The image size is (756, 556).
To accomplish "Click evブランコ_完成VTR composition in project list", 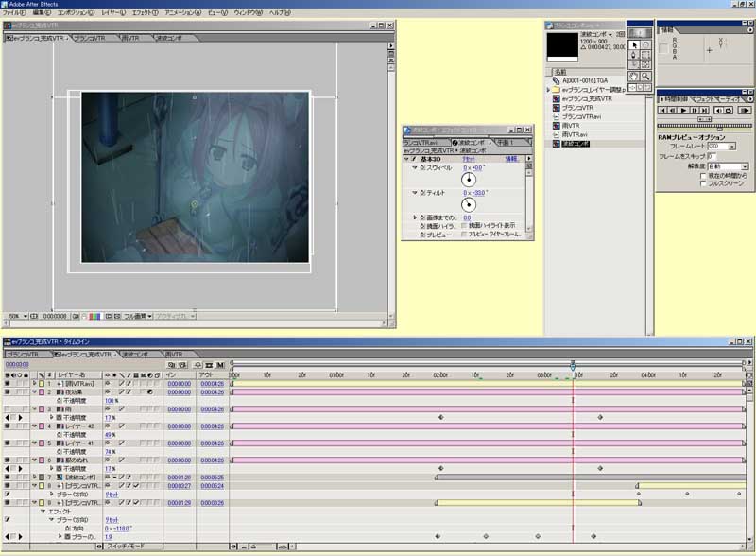I will pyautogui.click(x=587, y=98).
